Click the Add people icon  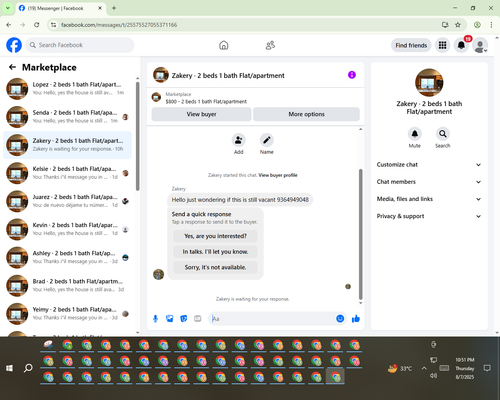[238, 140]
